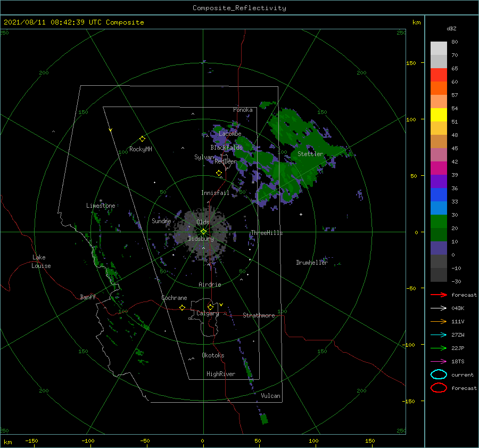479x448 pixels.
Task: Click the Ponoka label
Action: point(243,110)
